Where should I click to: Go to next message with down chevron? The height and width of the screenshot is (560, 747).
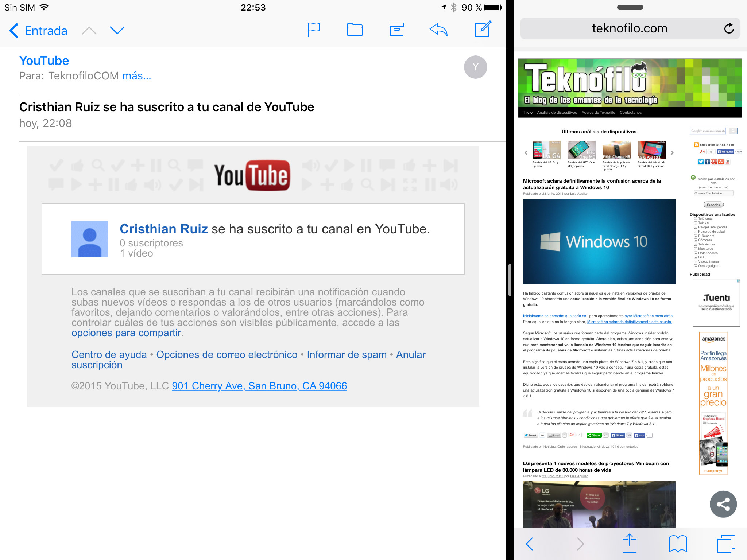(x=117, y=30)
